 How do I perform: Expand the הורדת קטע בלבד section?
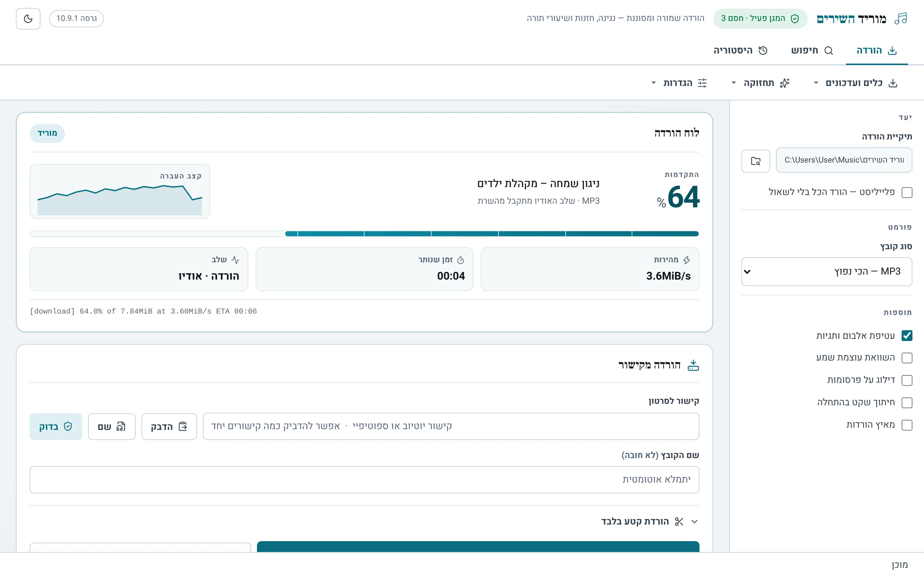[x=650, y=521]
